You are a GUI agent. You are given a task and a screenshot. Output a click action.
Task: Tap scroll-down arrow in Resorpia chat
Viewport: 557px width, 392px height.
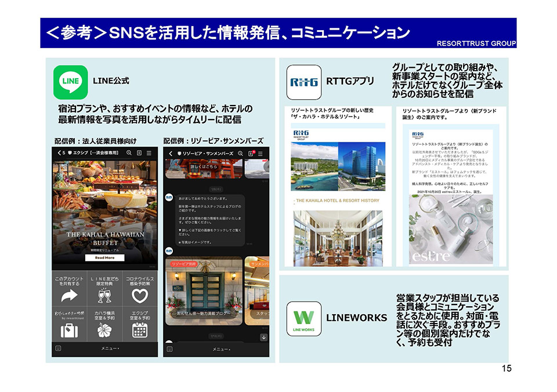click(263, 337)
